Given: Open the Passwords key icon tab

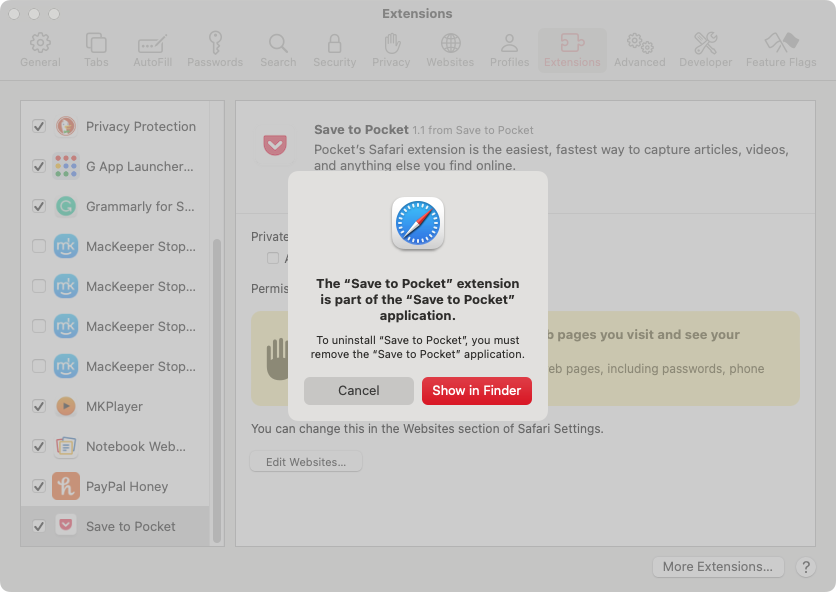Looking at the screenshot, I should (x=215, y=50).
